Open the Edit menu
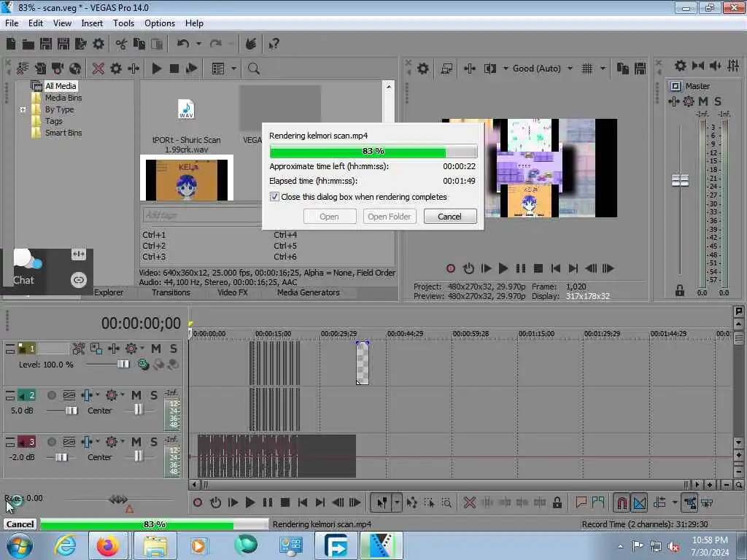 pyautogui.click(x=35, y=23)
